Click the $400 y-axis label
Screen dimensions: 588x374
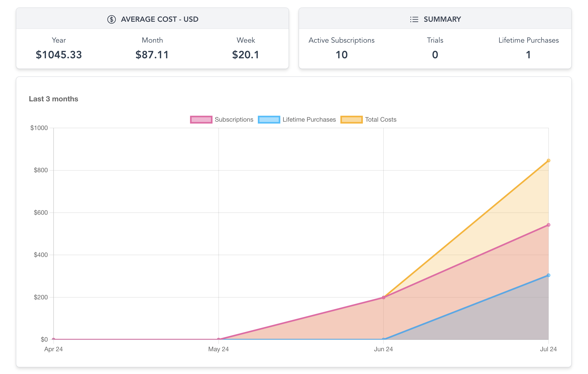[41, 255]
